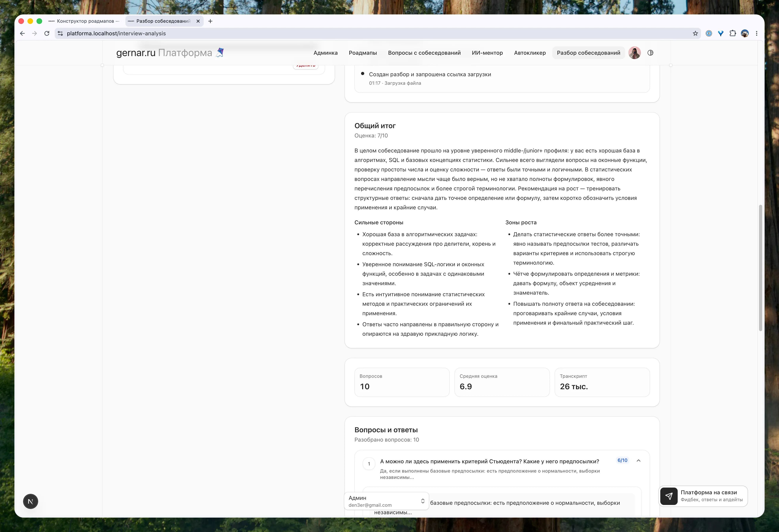Image resolution: width=779 pixels, height=532 pixels.
Task: Open the Админ role selector dropdown
Action: point(387,501)
